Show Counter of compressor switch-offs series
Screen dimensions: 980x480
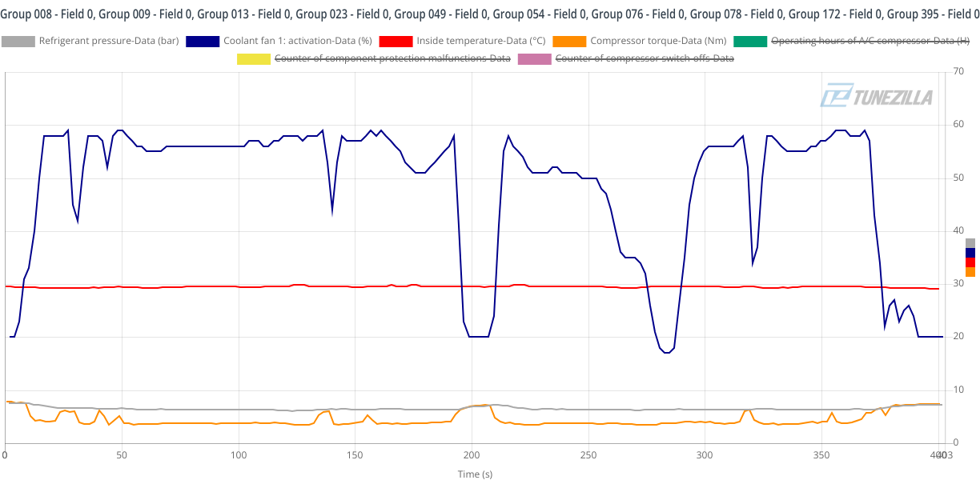coord(645,58)
